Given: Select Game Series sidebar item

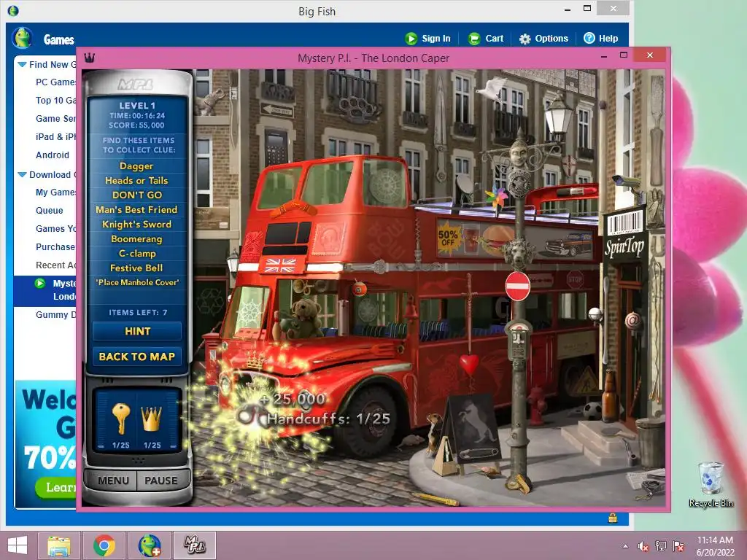Looking at the screenshot, I should 55,119.
